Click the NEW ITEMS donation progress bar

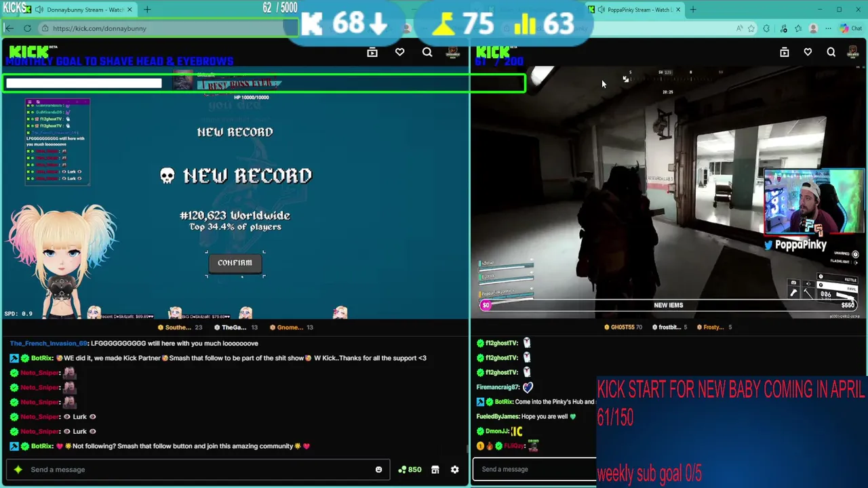668,305
